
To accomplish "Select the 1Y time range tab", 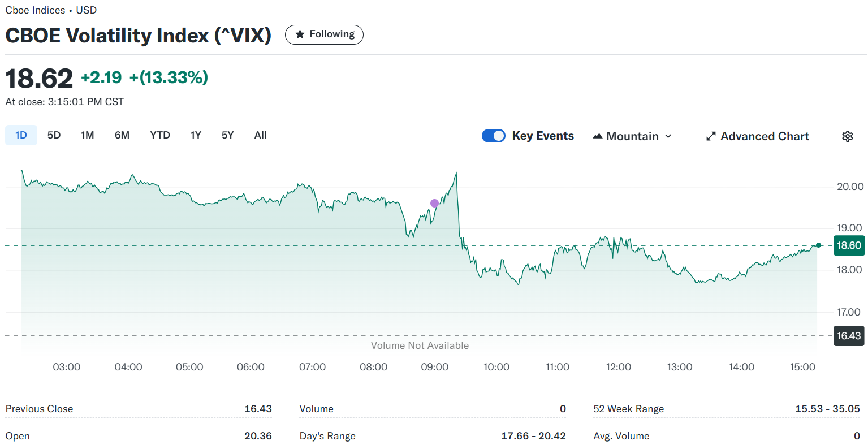I will tap(196, 135).
